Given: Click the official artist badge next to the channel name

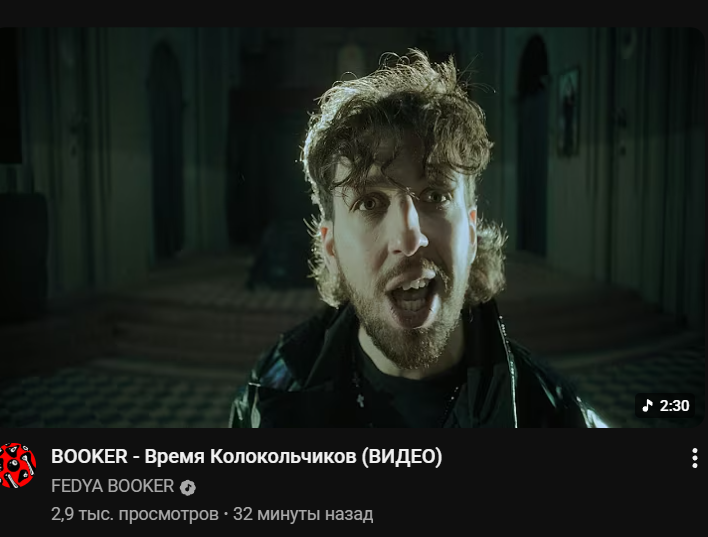Looking at the screenshot, I should (x=188, y=487).
